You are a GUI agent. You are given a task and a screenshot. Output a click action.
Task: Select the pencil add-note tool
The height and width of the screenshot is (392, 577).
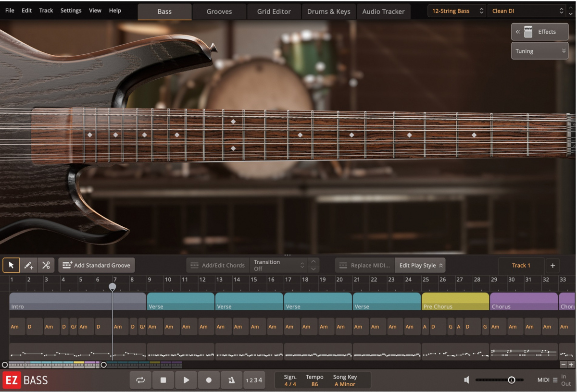click(28, 265)
